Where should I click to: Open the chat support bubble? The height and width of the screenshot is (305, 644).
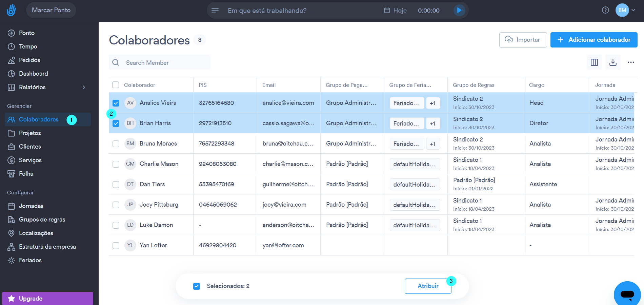[x=627, y=294]
